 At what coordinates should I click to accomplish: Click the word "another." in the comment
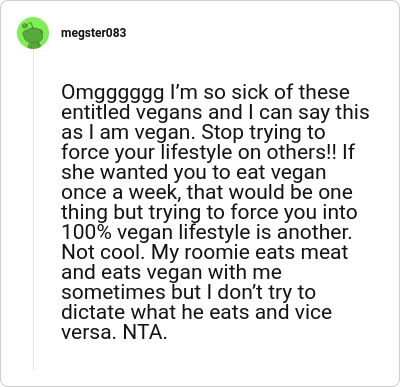tap(314, 232)
